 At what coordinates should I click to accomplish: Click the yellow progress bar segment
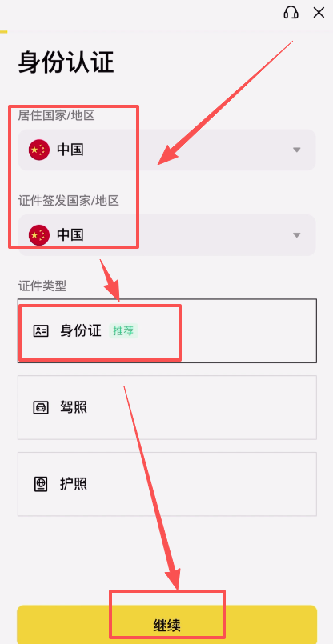[x=4, y=31]
